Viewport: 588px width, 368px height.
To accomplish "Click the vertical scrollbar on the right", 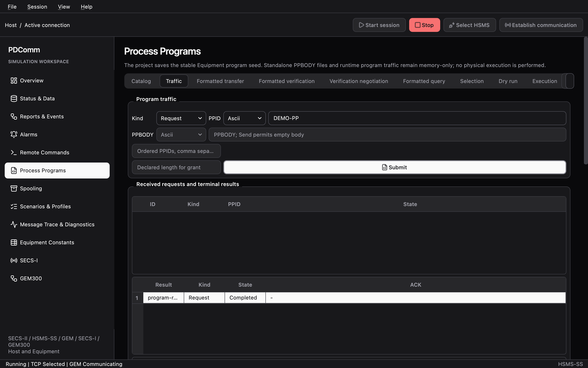I will 586,101.
